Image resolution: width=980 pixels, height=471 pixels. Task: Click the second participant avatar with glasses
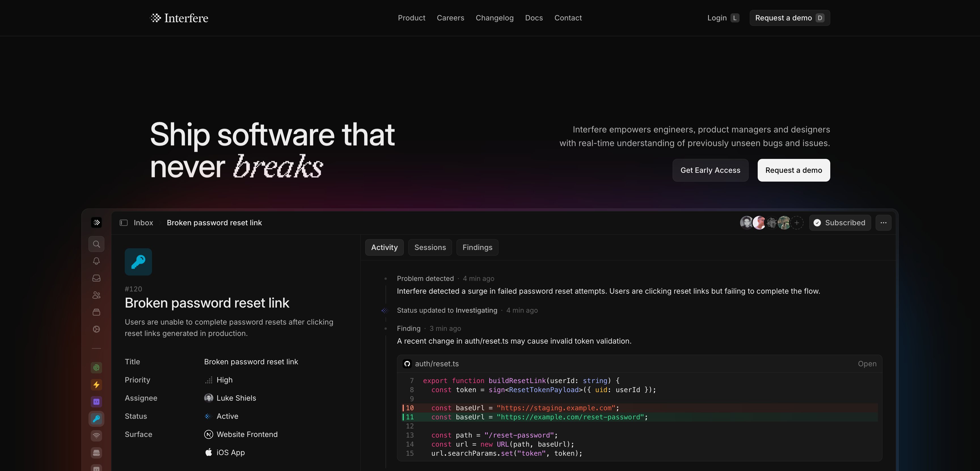click(759, 223)
